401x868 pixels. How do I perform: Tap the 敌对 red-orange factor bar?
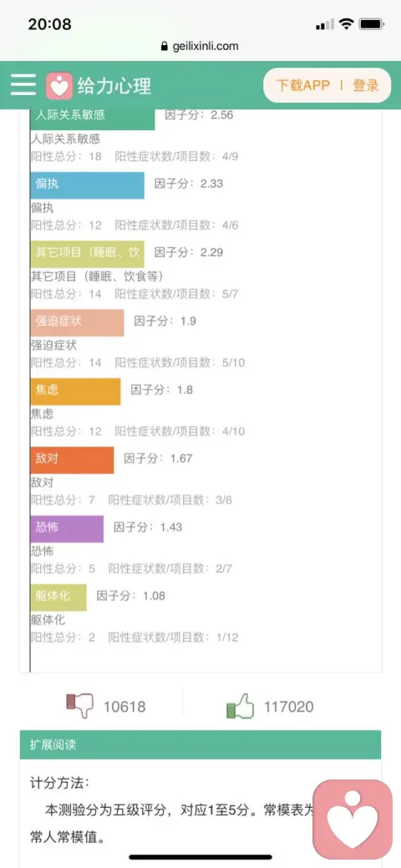click(x=72, y=460)
